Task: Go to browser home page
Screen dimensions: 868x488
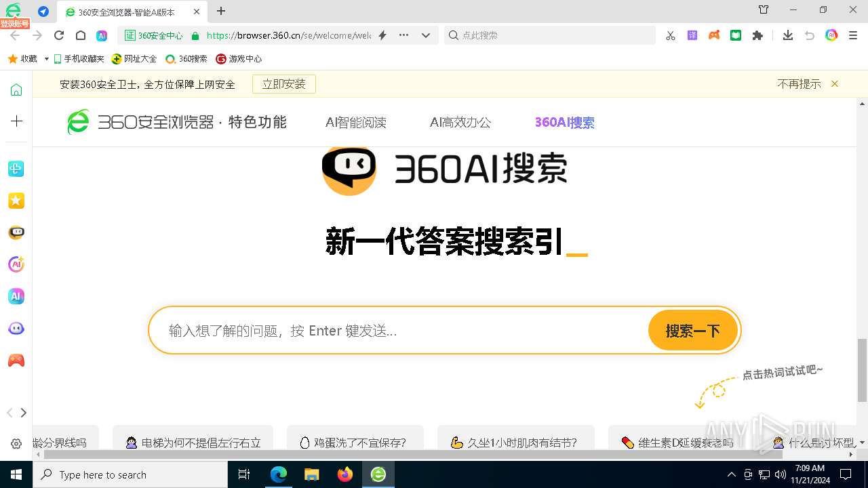Action: pyautogui.click(x=81, y=35)
